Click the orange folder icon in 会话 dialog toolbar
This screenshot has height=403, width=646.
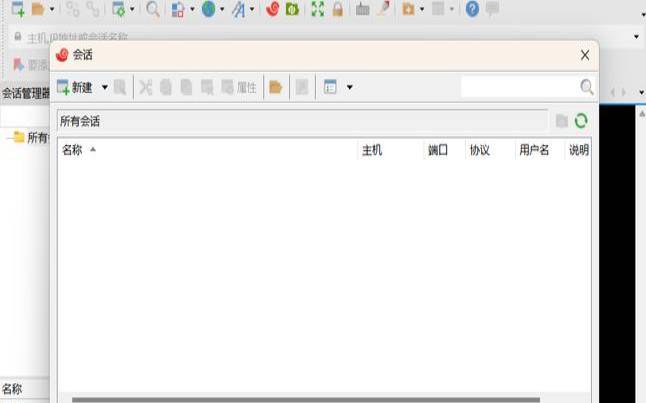tap(275, 87)
